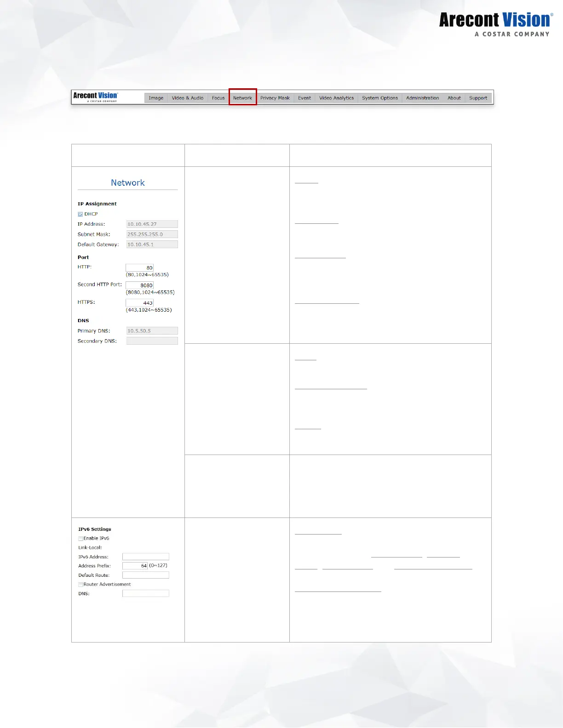
Task: Click the IPv6 Address Prefix field
Action: pyautogui.click(x=135, y=566)
